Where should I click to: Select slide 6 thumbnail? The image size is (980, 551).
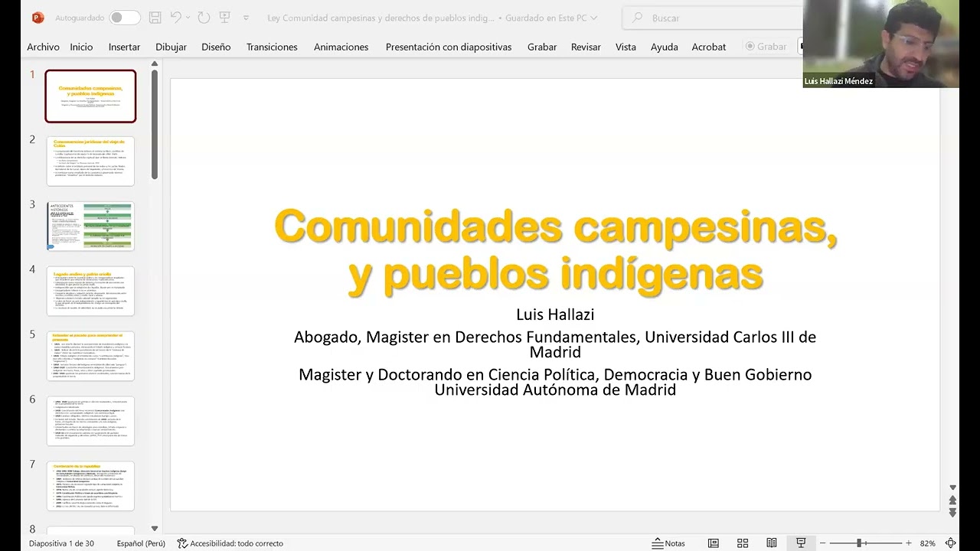90,421
